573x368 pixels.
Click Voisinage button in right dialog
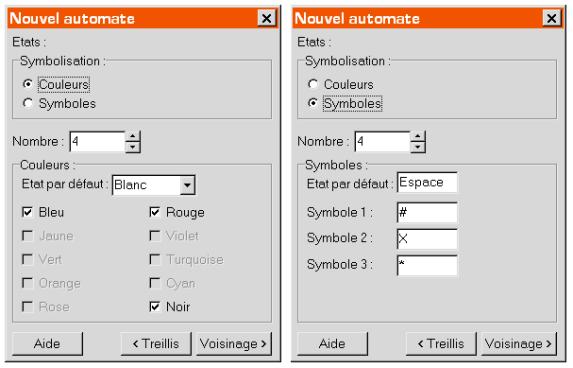tap(519, 344)
